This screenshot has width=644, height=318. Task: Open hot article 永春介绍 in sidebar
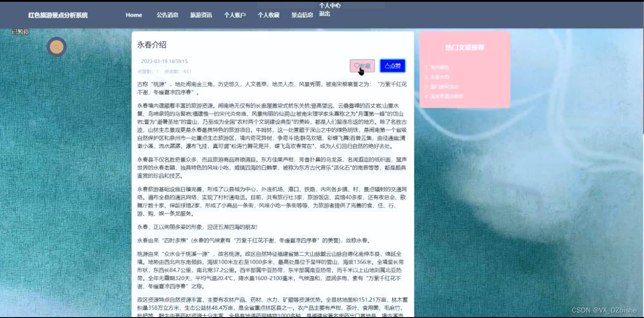439,77
